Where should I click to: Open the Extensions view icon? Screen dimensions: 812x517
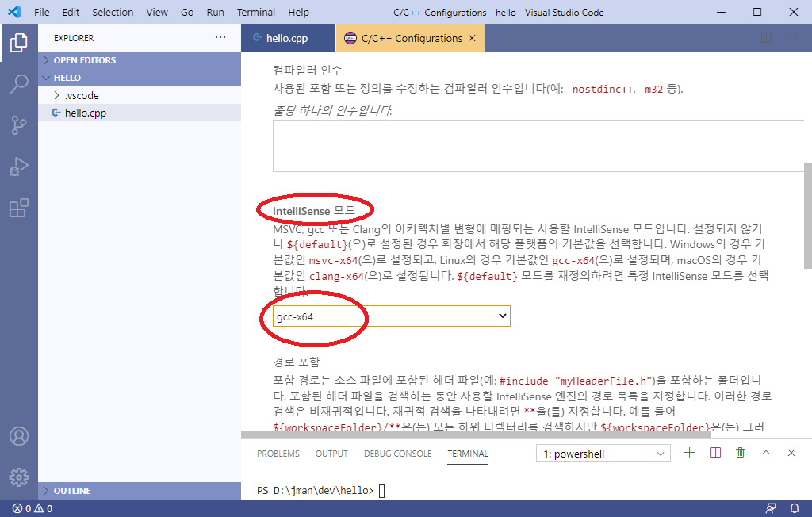[19, 208]
